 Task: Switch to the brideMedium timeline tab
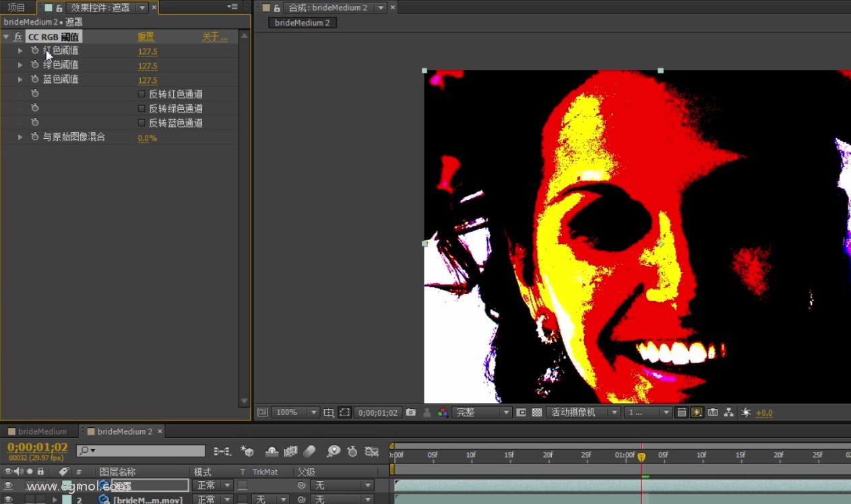42,431
